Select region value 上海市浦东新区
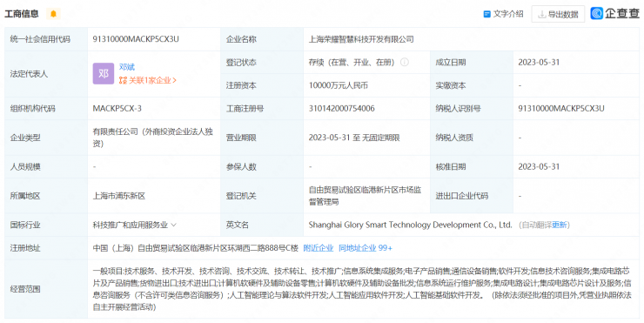This screenshot has height=323, width=644. [119, 196]
